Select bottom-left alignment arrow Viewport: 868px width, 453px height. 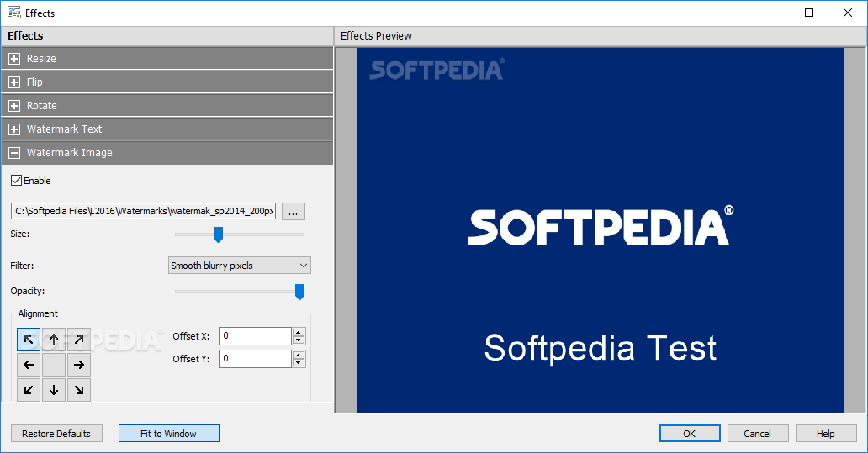pyautogui.click(x=29, y=390)
